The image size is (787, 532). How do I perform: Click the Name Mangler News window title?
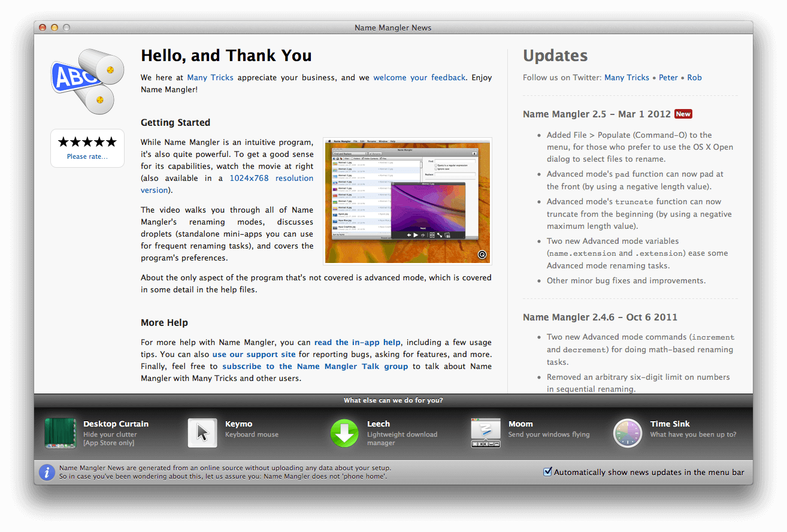pos(393,28)
